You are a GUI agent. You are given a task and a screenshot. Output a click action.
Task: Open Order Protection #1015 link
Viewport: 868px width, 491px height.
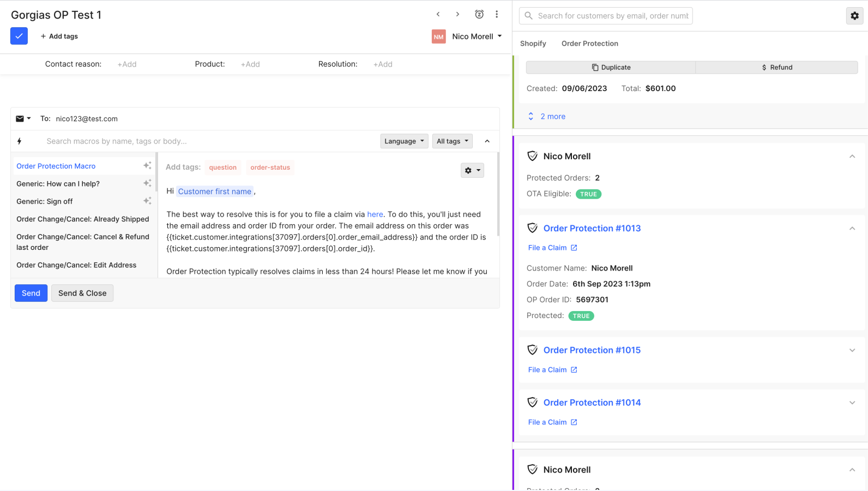(x=592, y=350)
